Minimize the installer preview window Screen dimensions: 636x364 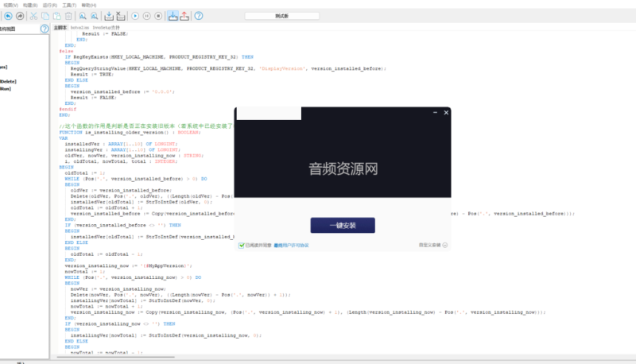pyautogui.click(x=435, y=112)
